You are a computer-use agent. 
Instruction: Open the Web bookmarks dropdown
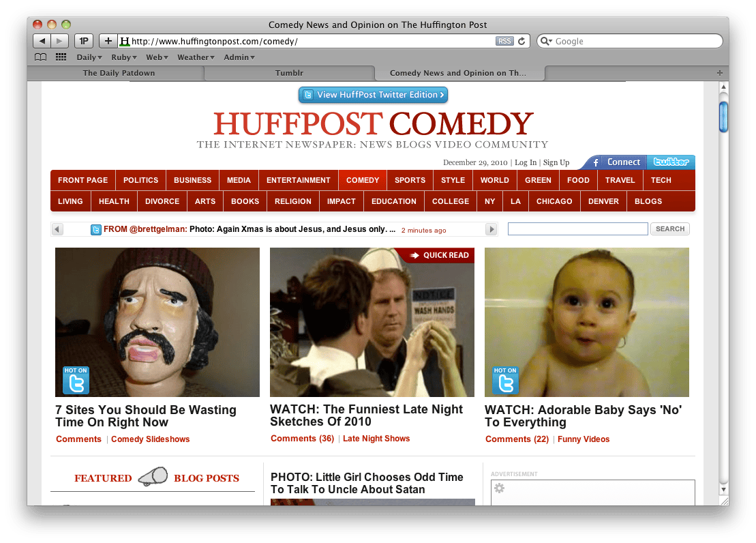tap(157, 57)
